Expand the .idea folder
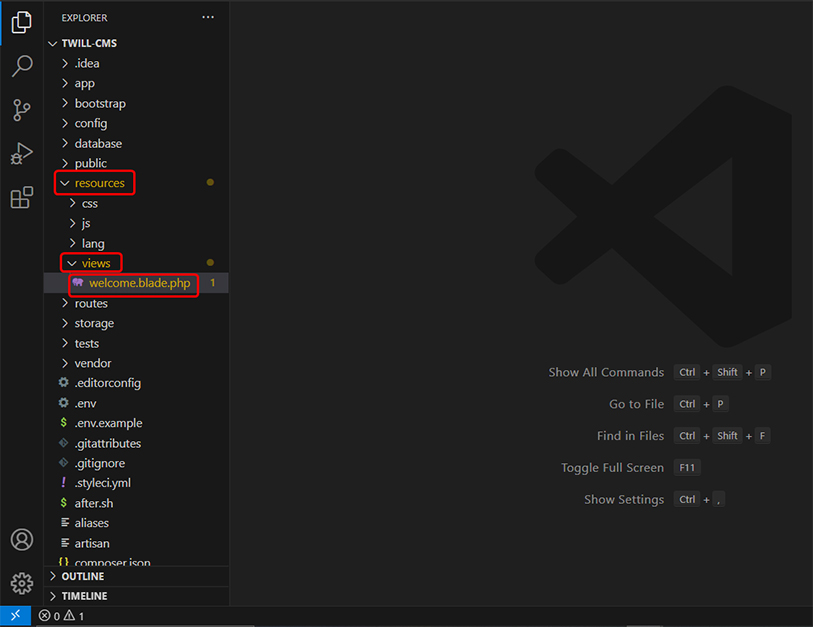The image size is (813, 627). click(x=65, y=63)
